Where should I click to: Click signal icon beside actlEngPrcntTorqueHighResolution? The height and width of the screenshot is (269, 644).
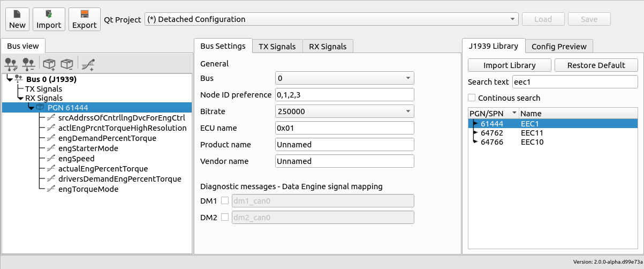coord(51,128)
